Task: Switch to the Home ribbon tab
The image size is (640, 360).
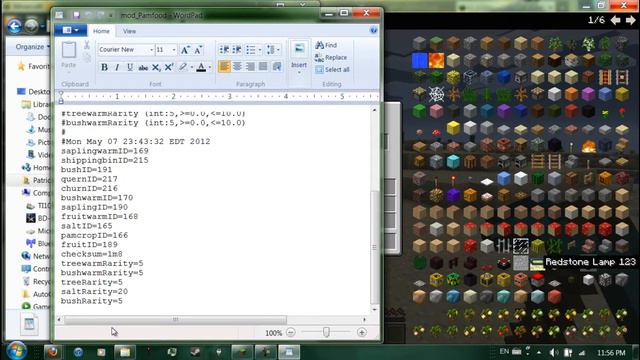Action: [x=101, y=31]
